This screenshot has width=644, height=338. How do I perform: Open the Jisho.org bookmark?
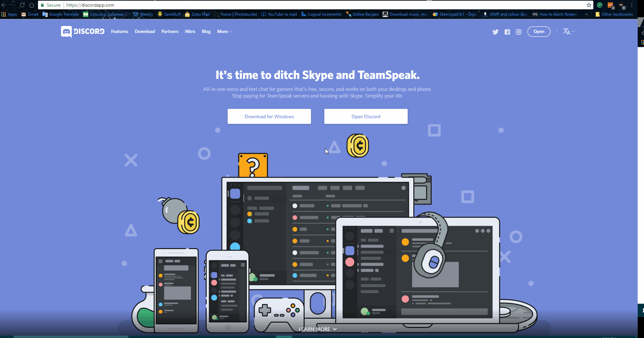click(x=105, y=14)
